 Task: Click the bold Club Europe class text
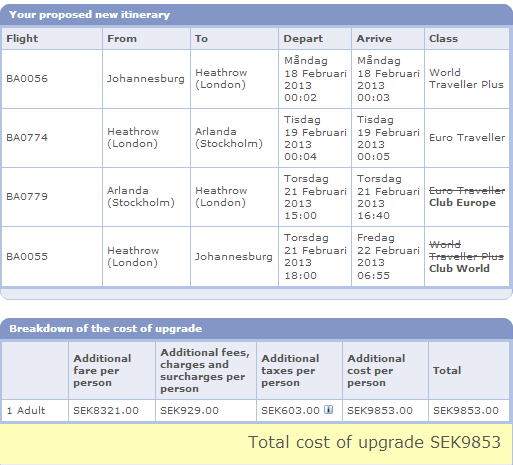click(x=462, y=203)
